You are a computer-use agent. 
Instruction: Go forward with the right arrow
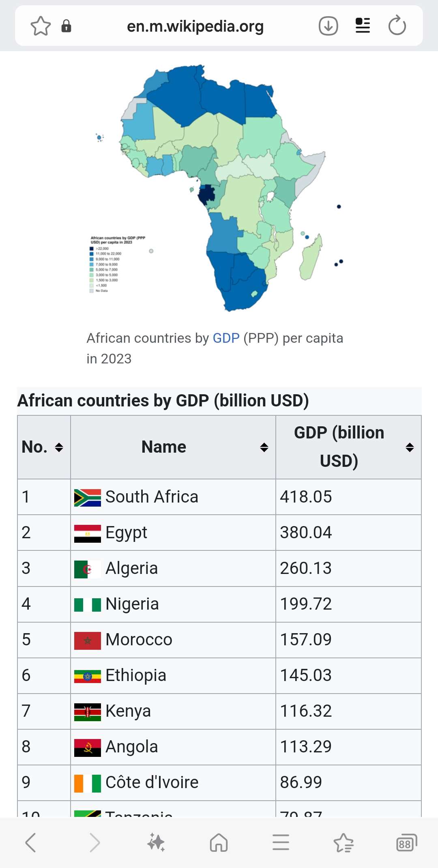94,842
